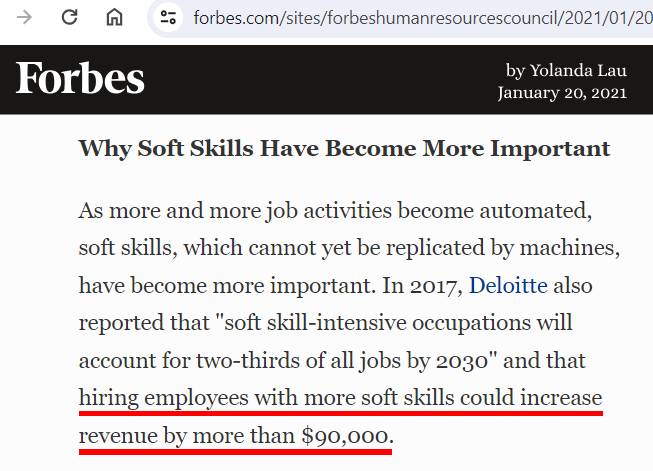Click the browser forward arrow
The height and width of the screenshot is (471, 653).
point(24,17)
